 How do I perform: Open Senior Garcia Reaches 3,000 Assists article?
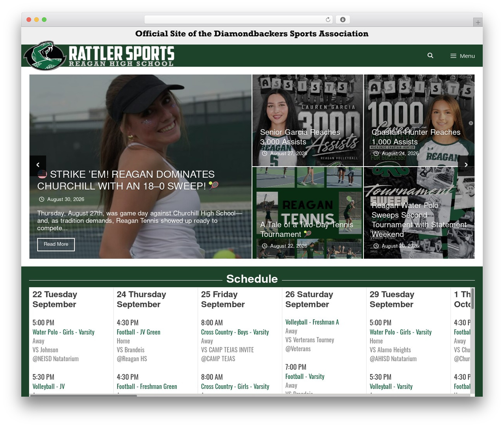300,137
